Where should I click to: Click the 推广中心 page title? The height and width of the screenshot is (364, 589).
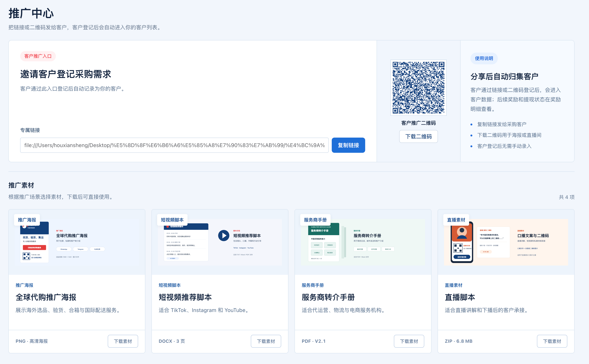pos(31,13)
